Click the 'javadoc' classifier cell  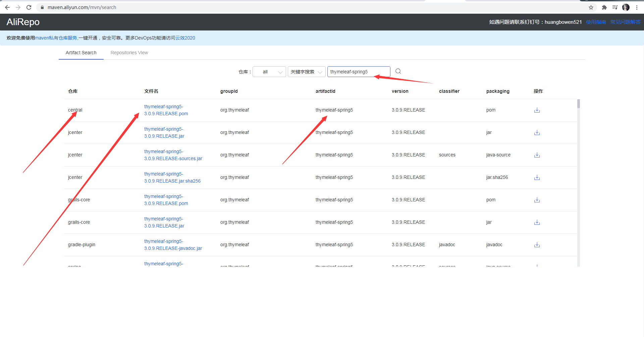[x=447, y=245]
